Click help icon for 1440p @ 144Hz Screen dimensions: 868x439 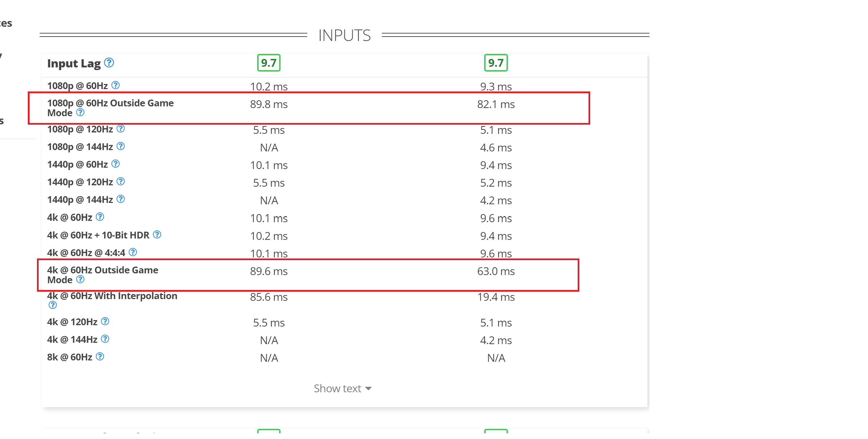pos(121,199)
